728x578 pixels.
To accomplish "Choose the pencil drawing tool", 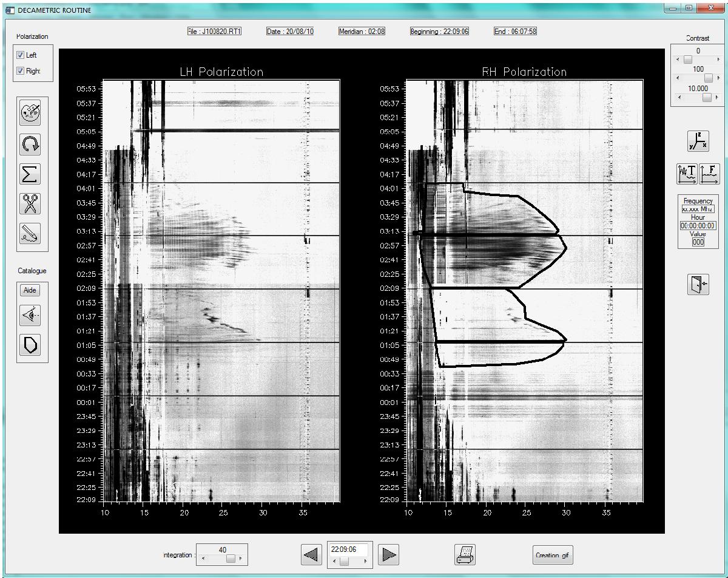I will pyautogui.click(x=30, y=234).
